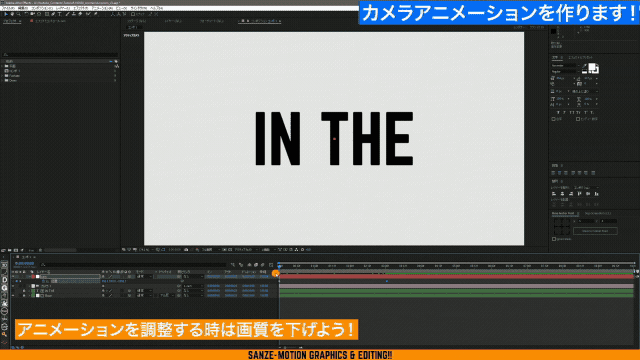The width and height of the screenshot is (640, 360).
Task: Toggle visibility of the bottom green layer
Action: pos(13,296)
